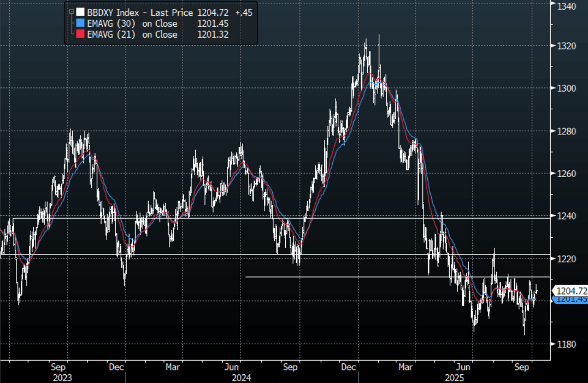Select the BBDXY Index - Last Price label
This screenshot has height=383, width=588.
tap(140, 13)
